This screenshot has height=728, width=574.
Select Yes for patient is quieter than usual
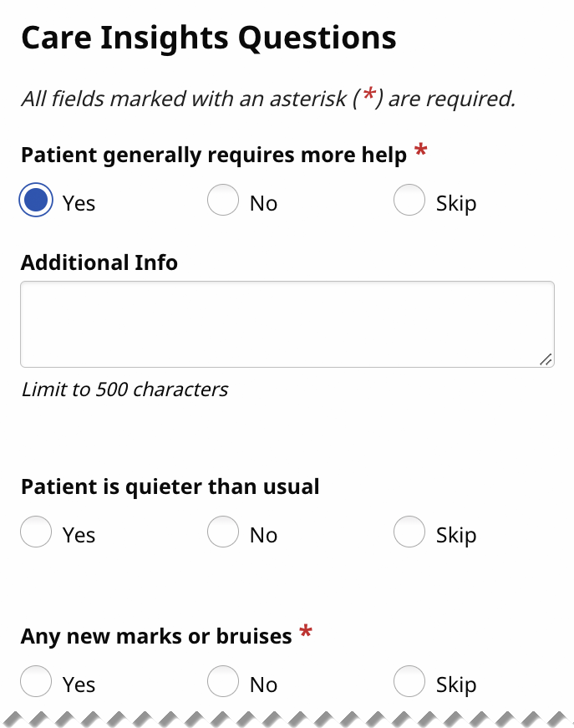36,533
